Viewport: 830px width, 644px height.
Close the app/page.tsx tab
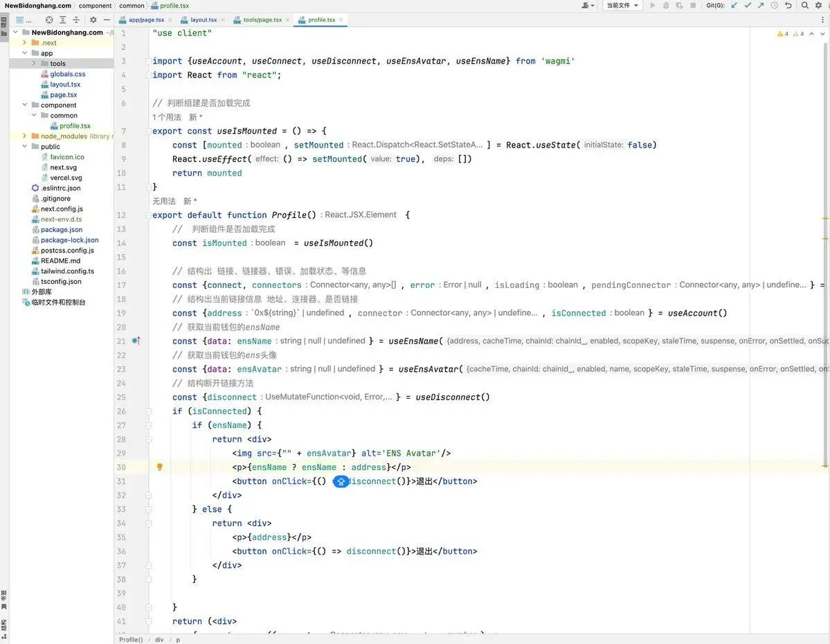click(x=170, y=19)
